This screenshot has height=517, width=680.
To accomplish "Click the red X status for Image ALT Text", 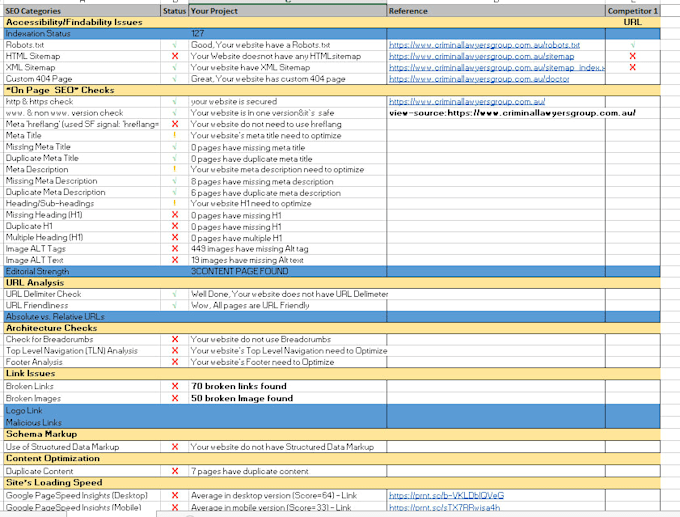I will click(175, 260).
